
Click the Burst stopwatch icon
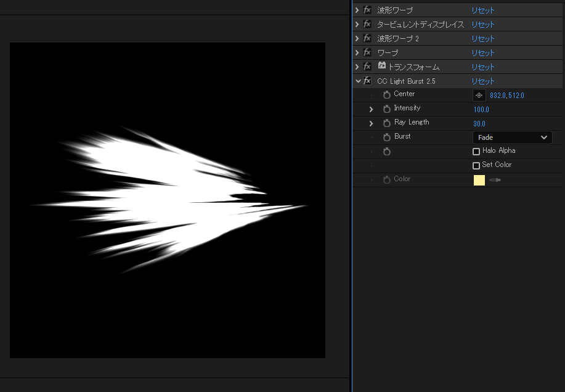[387, 137]
